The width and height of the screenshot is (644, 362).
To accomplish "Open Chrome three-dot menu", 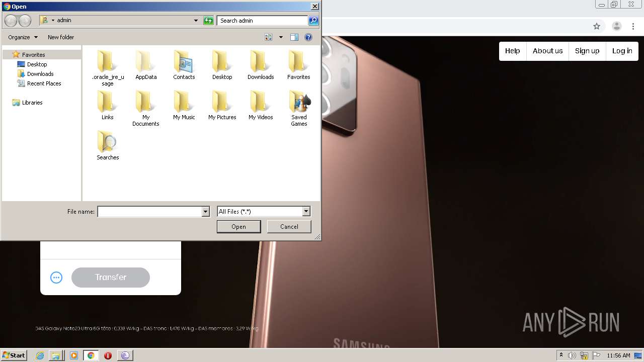I will [633, 26].
